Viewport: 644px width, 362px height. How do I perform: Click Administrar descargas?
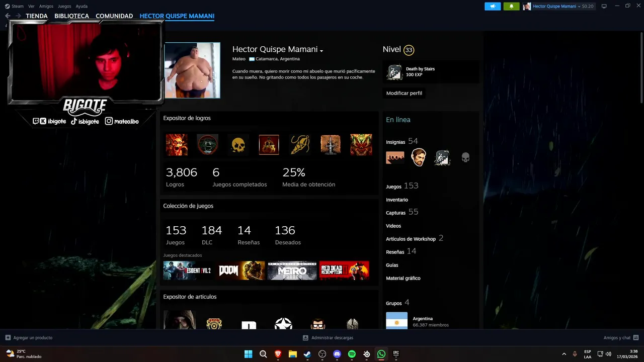tap(328, 338)
